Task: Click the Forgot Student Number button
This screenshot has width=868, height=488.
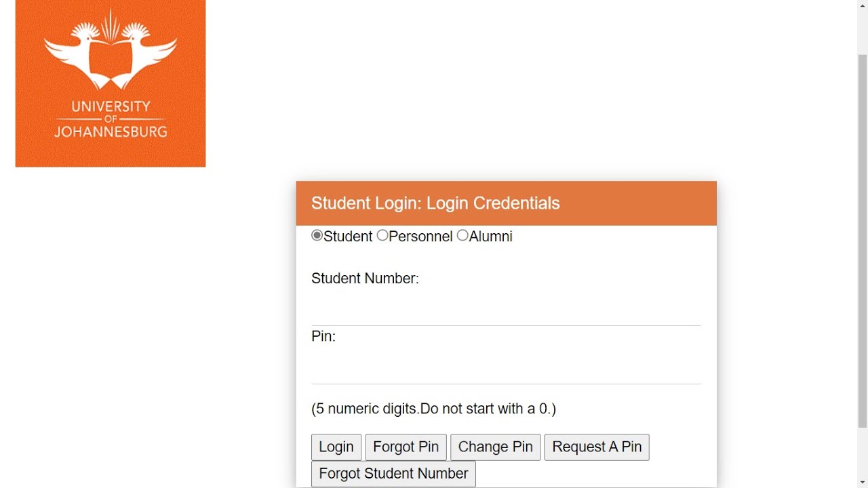Action: 393,474
